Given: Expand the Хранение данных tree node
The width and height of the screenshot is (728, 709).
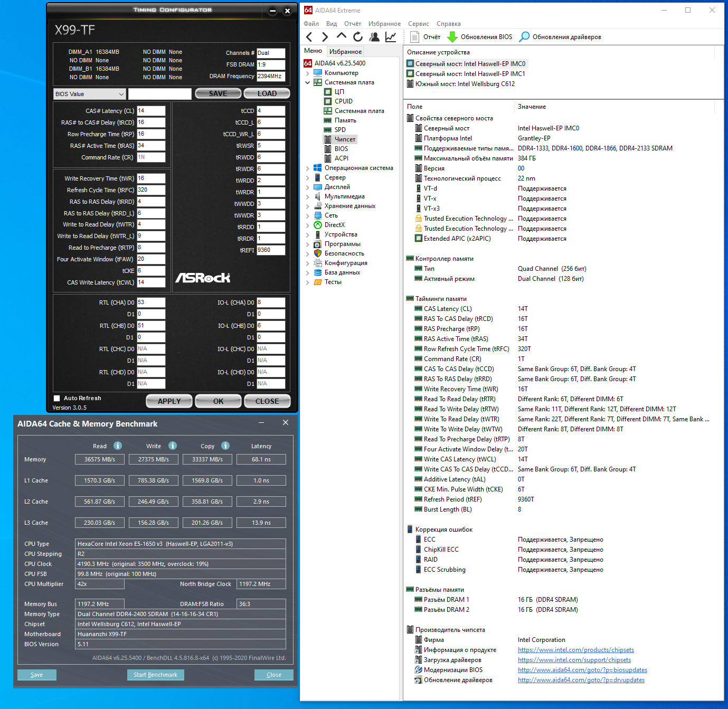Looking at the screenshot, I should [308, 206].
